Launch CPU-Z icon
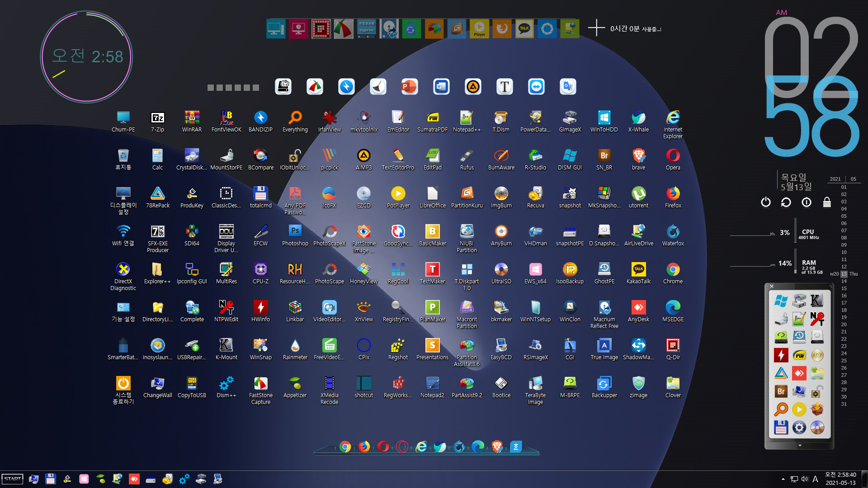 (x=260, y=273)
